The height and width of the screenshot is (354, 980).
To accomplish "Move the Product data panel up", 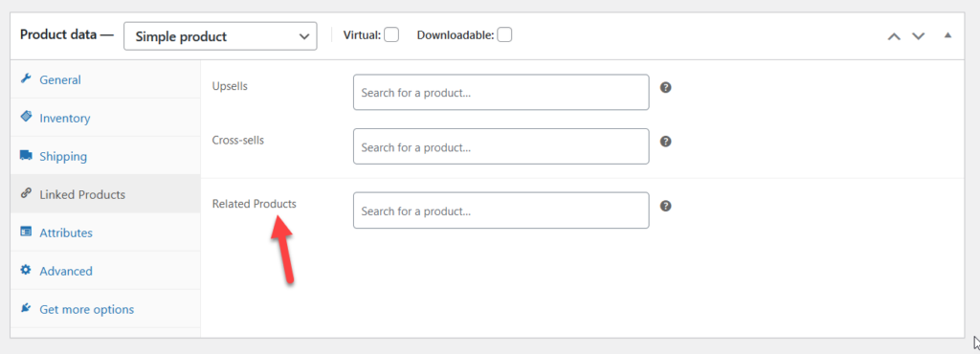I will (x=895, y=36).
